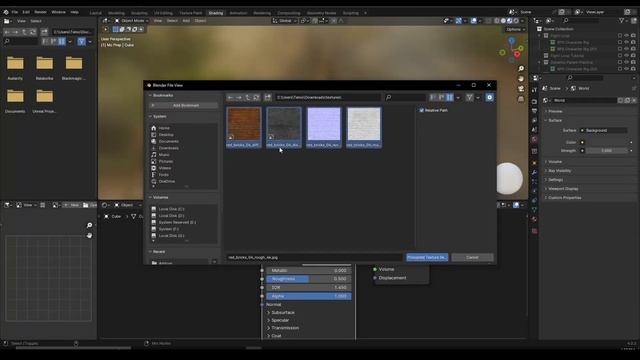This screenshot has width=640, height=360.
Task: Toggle render camera icon of first collection
Action: pyautogui.click(x=633, y=36)
